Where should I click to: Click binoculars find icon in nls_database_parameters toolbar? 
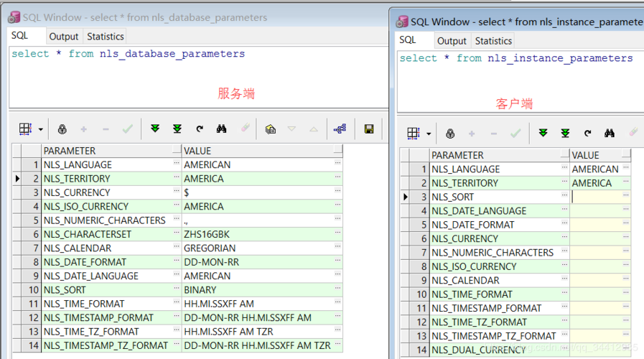[x=222, y=129]
